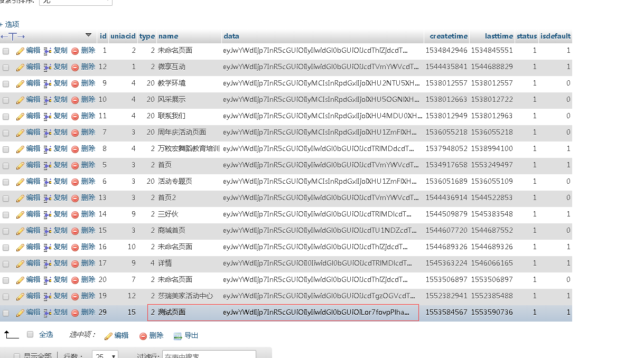The width and height of the screenshot is (644, 358).
Task: Toggle the 显示全部 checkbox
Action: tap(17, 356)
